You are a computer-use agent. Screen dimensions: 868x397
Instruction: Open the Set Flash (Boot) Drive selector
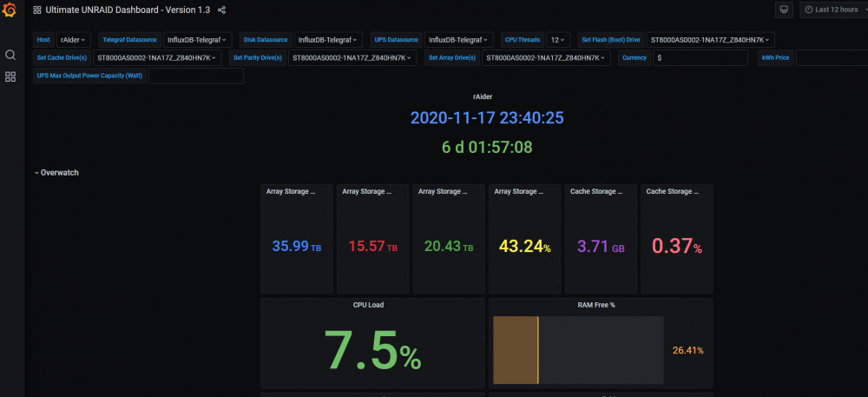[710, 40]
